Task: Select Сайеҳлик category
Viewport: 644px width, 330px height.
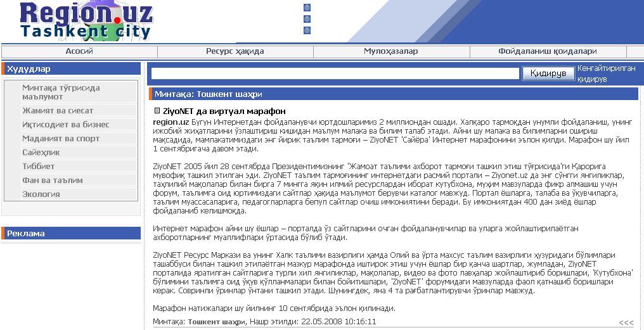Action: (79, 152)
